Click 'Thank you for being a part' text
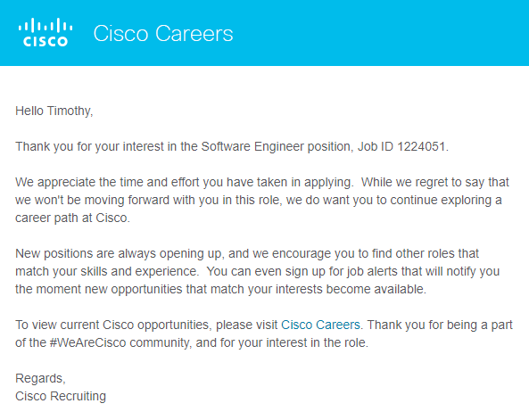Viewport: 529px width, 420px height. 440,325
